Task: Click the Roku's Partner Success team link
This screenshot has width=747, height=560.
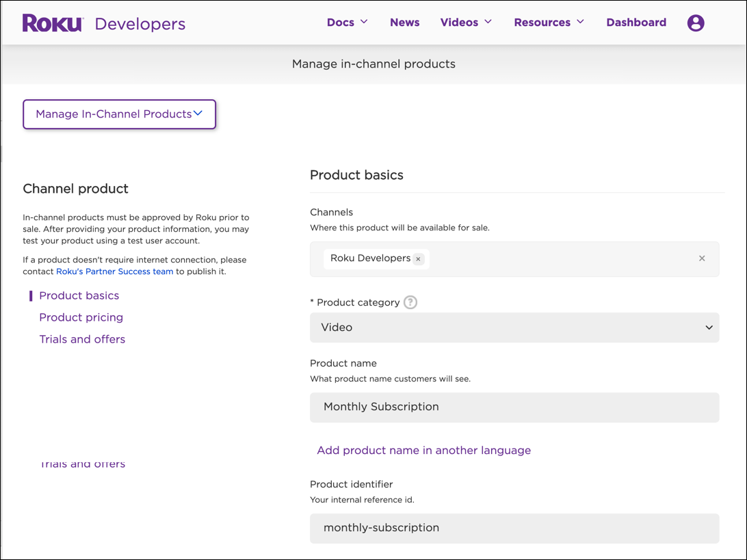Action: (x=114, y=271)
